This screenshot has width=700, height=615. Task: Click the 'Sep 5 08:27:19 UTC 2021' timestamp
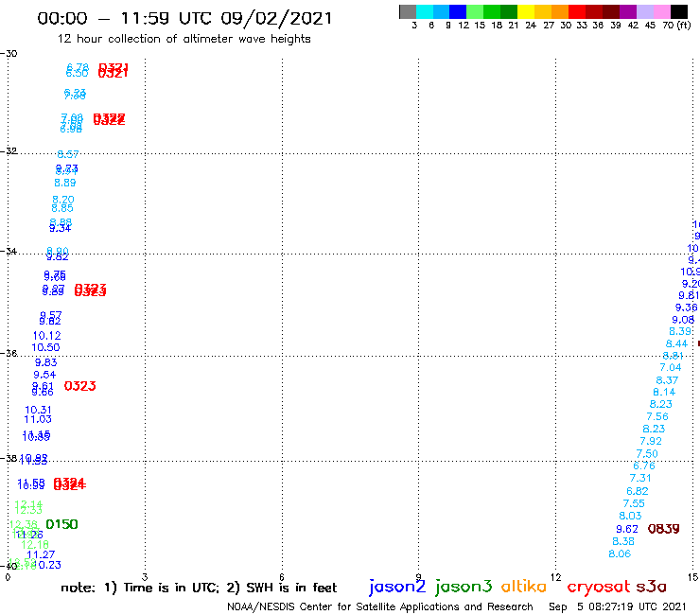(x=617, y=606)
